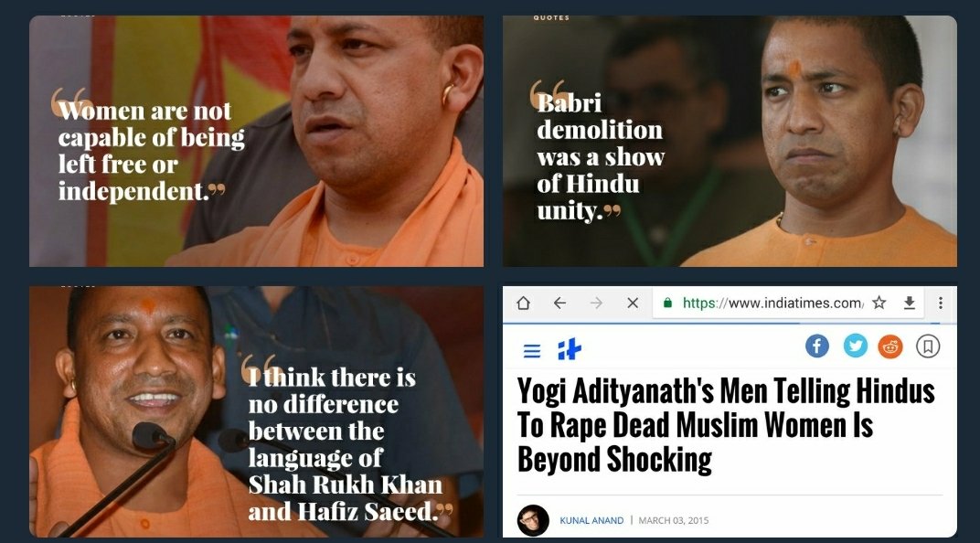Open the browser three-dot menu

click(940, 303)
